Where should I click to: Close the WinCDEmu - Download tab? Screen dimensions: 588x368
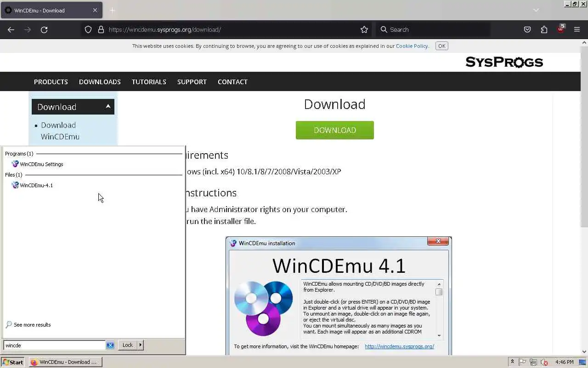[95, 10]
